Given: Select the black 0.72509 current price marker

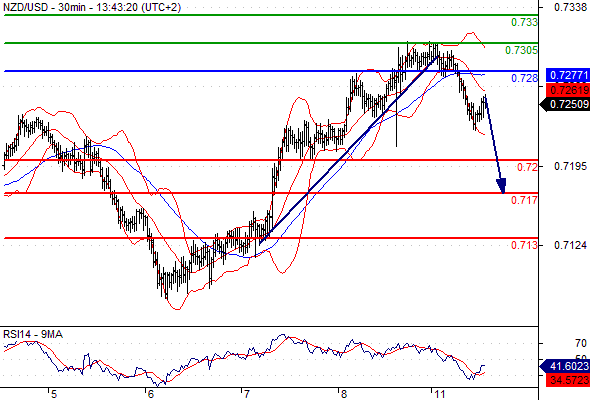Looking at the screenshot, I should click(x=565, y=104).
